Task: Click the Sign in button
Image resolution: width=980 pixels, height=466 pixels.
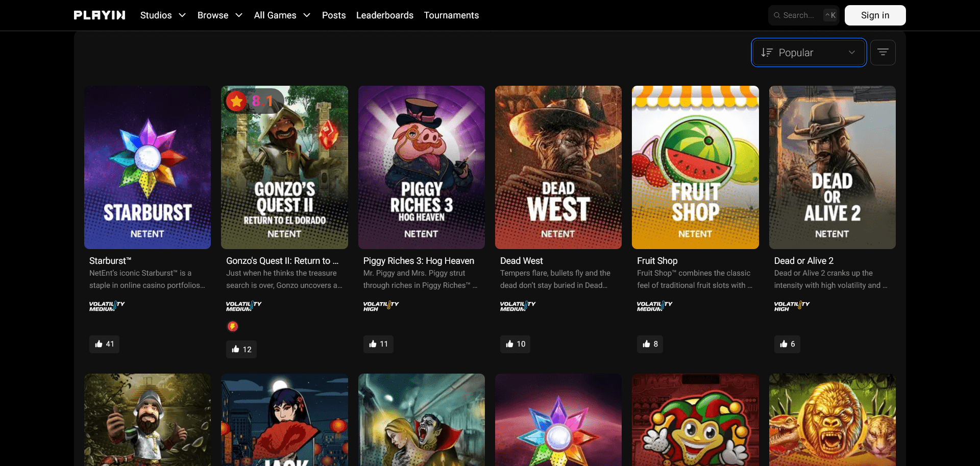Action: (x=875, y=15)
